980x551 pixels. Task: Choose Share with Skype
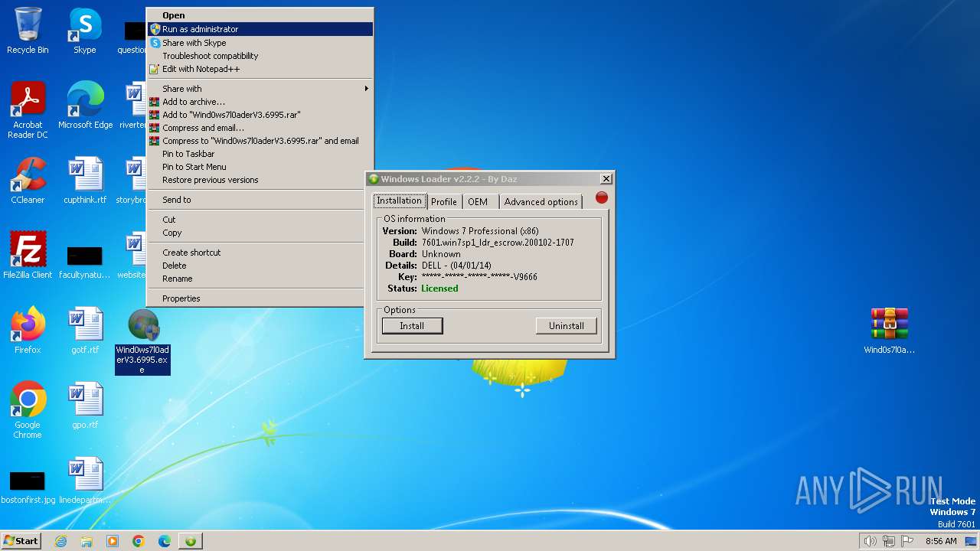260,43
